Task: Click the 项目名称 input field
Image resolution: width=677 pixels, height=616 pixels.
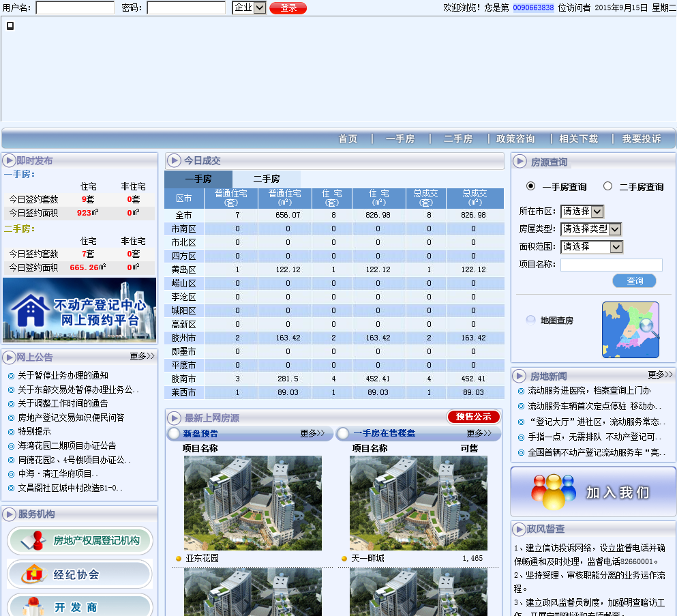Action: pos(611,265)
